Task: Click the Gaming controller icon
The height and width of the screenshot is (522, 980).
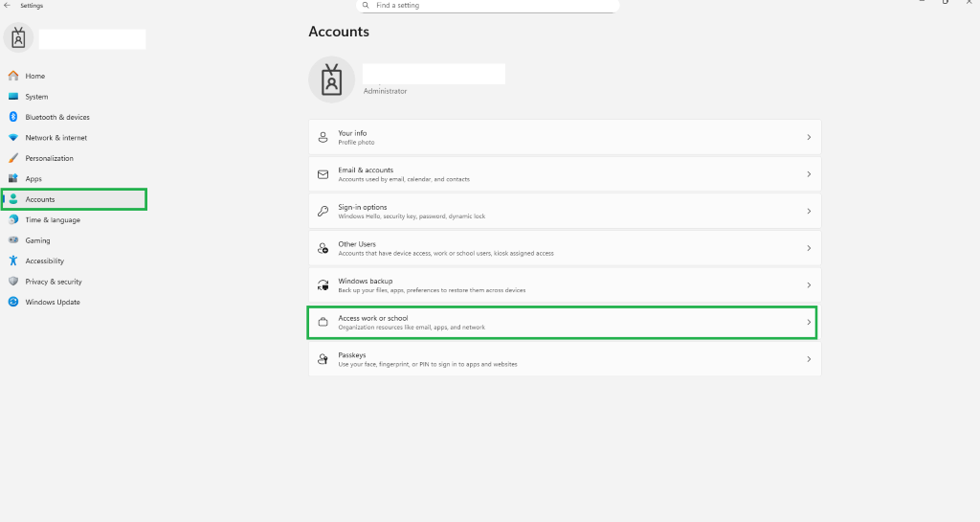Action: 13,240
